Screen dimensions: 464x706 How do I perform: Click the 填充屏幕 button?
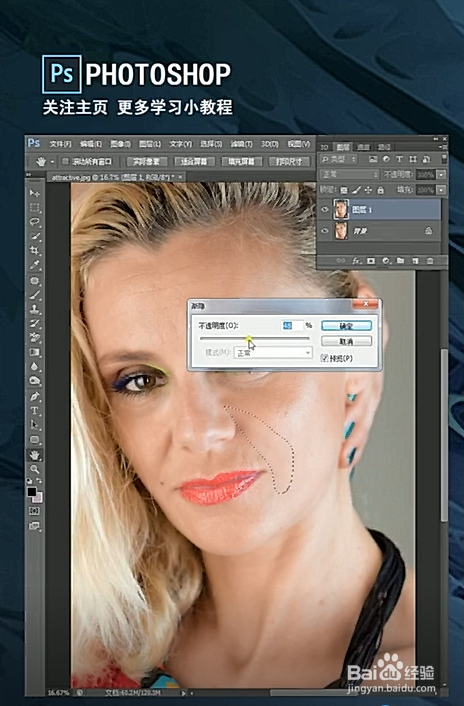click(x=242, y=161)
